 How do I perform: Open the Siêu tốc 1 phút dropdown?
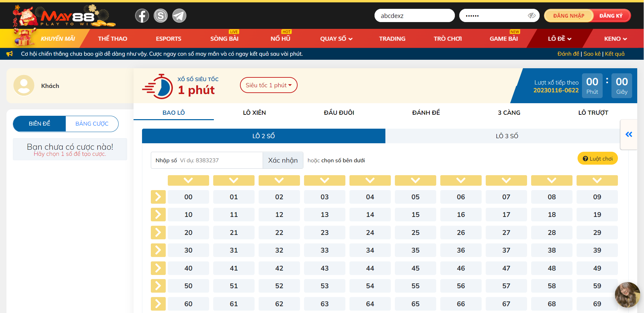(268, 85)
